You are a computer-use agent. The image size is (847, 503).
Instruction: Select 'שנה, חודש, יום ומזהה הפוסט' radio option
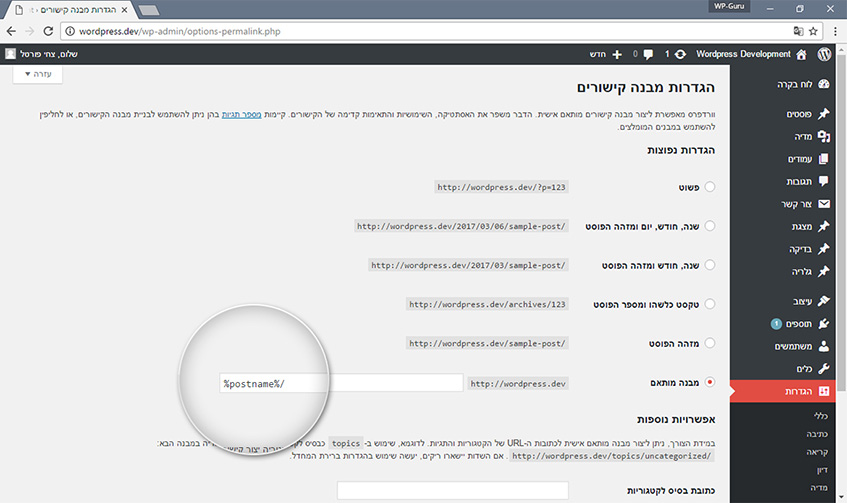pos(710,226)
